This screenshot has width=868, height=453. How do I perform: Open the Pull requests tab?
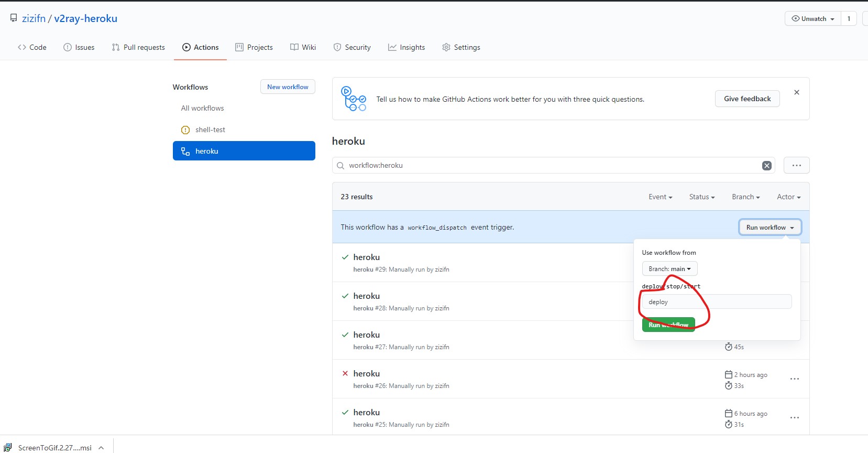(138, 47)
